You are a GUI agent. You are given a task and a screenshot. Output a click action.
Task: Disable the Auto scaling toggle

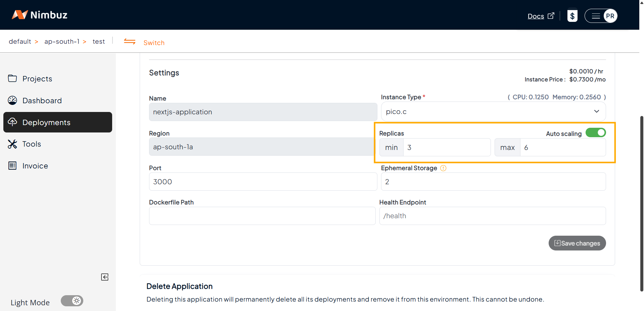point(595,133)
